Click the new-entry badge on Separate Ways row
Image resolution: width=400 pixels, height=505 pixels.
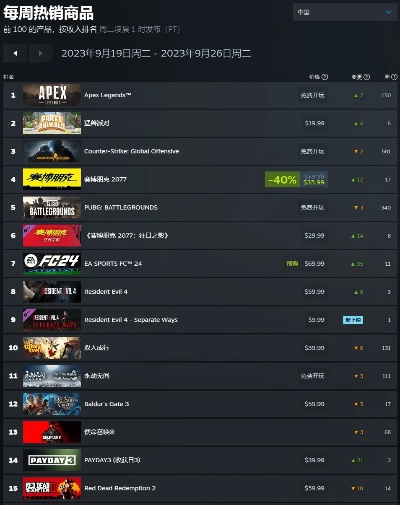coord(353,320)
